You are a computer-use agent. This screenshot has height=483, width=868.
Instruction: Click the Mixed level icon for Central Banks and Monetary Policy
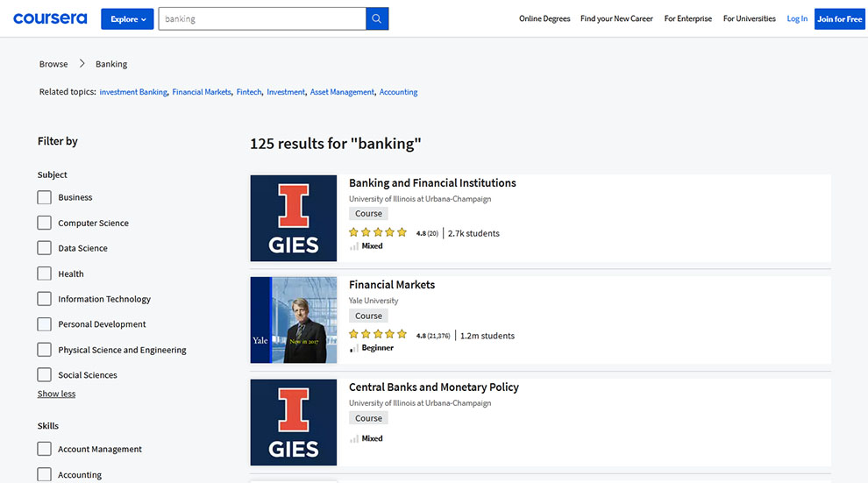[353, 439]
